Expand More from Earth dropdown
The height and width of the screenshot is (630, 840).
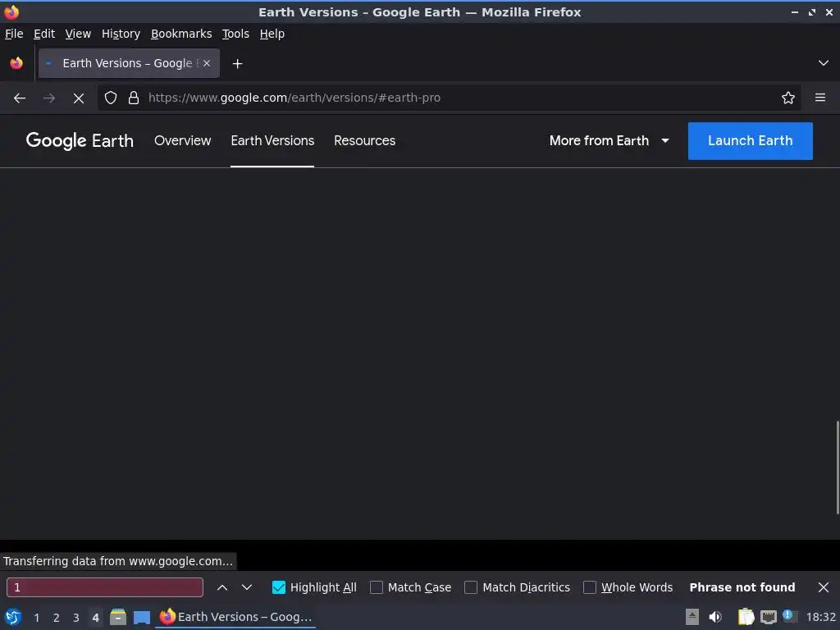609,141
